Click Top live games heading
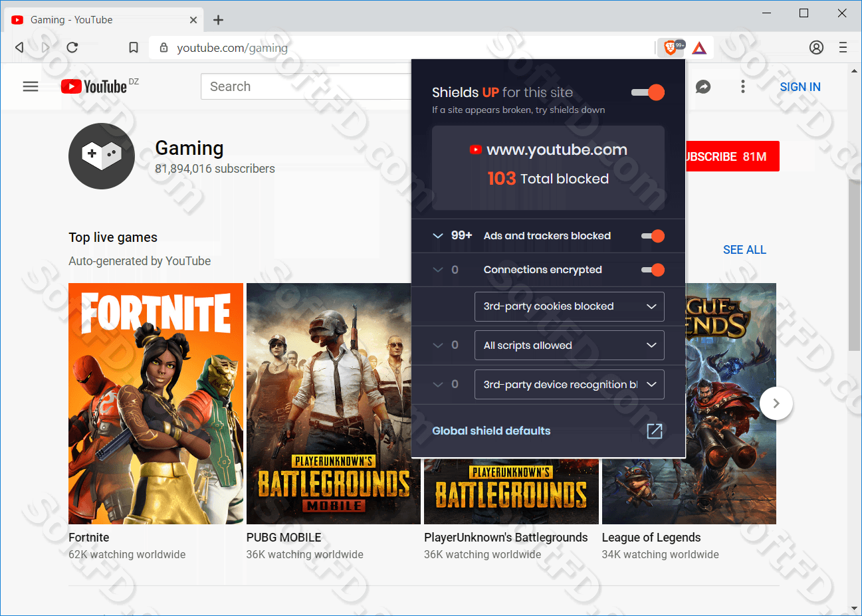The height and width of the screenshot is (616, 862). (113, 237)
